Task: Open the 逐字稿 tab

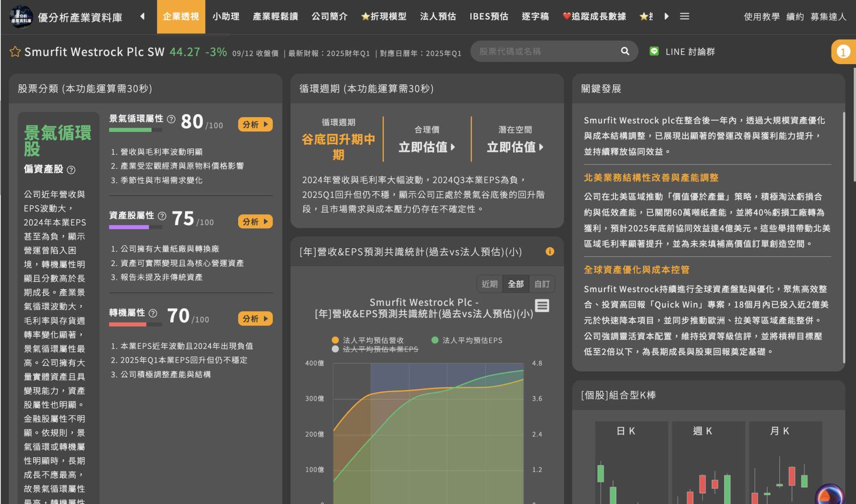Action: coord(535,16)
